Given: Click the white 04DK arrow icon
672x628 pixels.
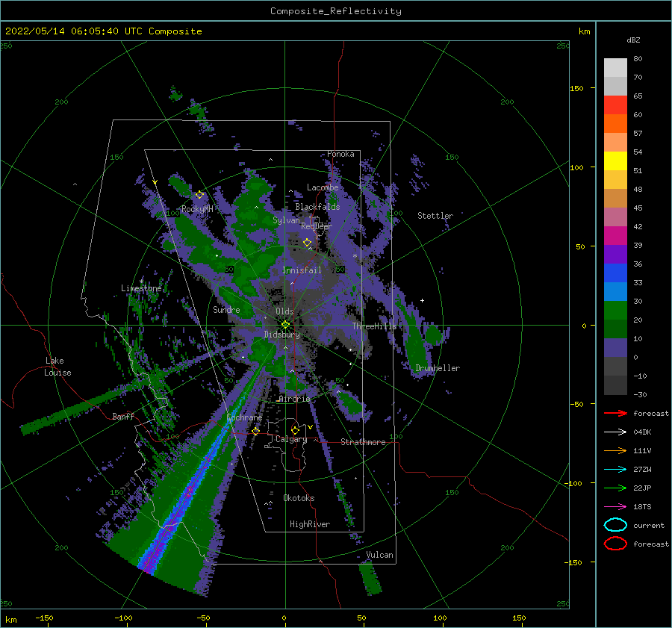Looking at the screenshot, I should click(615, 432).
